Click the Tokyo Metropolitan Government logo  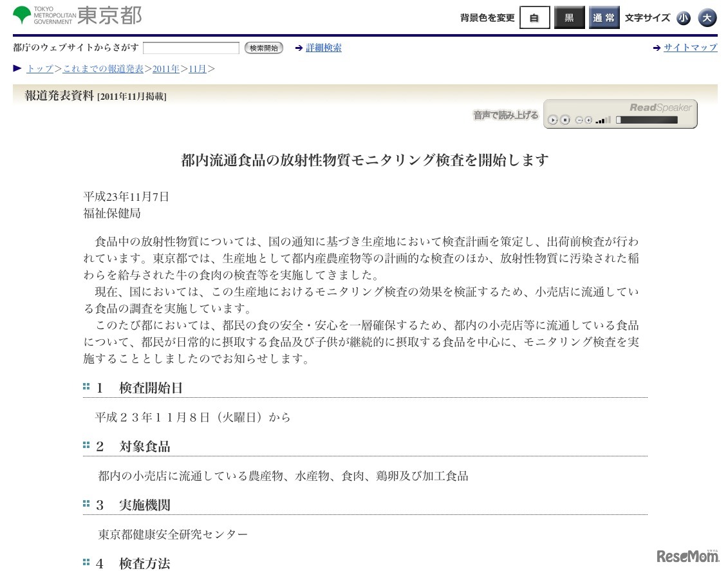point(77,15)
